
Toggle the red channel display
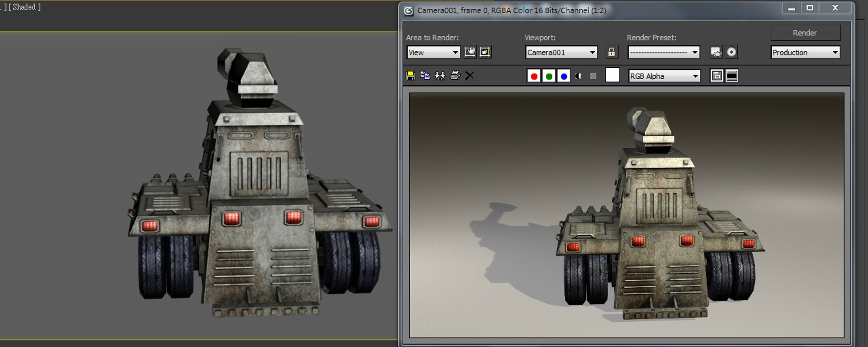[x=534, y=76]
